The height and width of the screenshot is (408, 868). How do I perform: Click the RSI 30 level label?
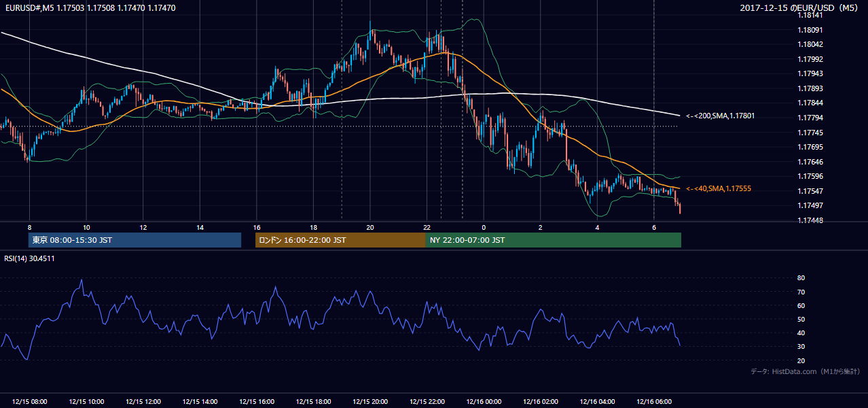(801, 347)
